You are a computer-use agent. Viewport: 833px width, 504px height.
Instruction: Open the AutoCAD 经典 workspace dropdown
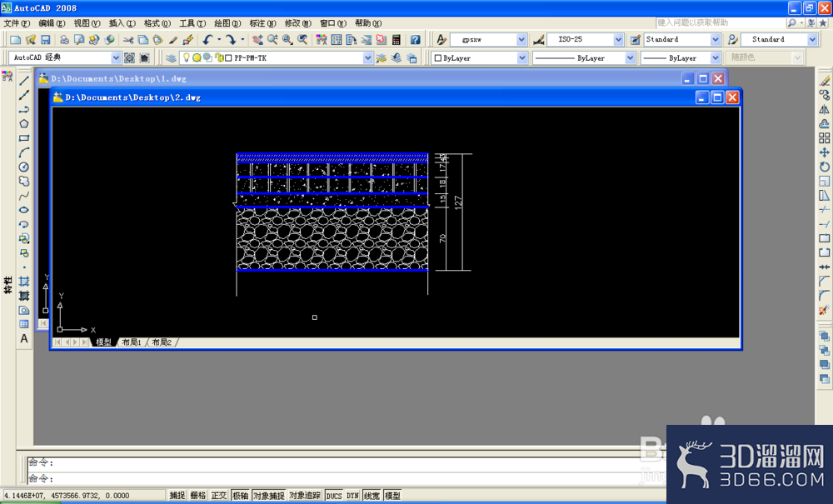[116, 57]
